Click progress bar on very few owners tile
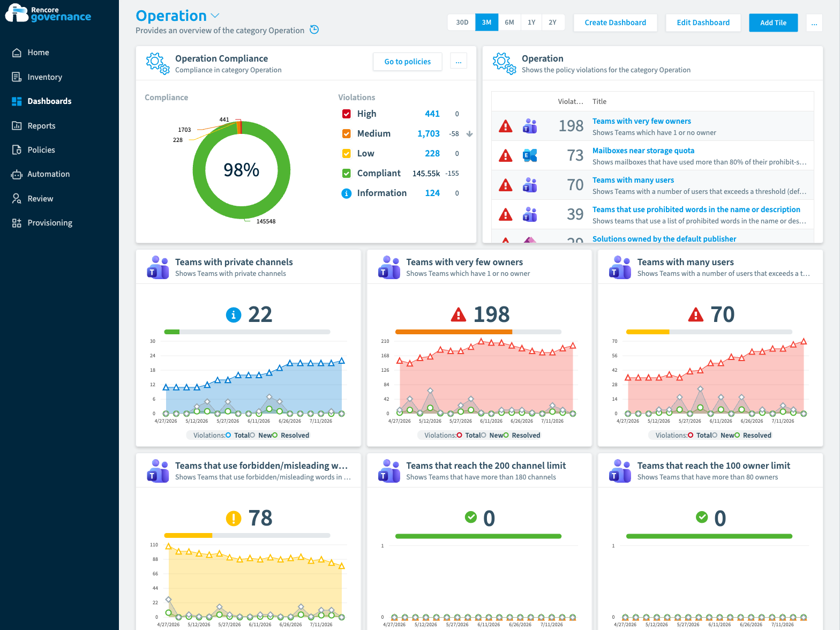This screenshot has width=840, height=630. click(x=478, y=332)
